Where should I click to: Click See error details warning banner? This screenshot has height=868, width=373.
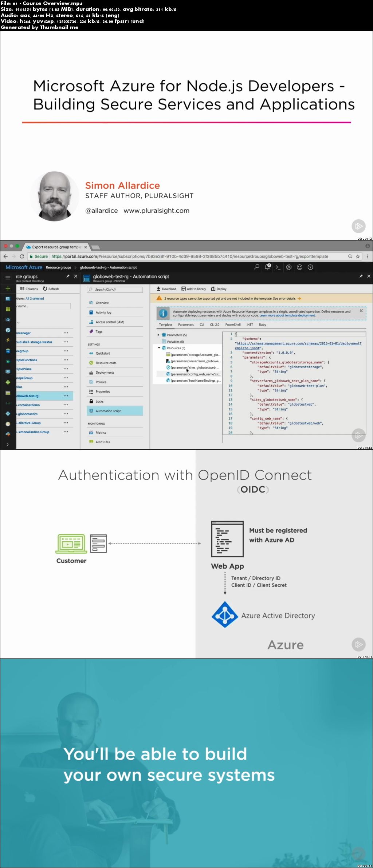pos(261,298)
